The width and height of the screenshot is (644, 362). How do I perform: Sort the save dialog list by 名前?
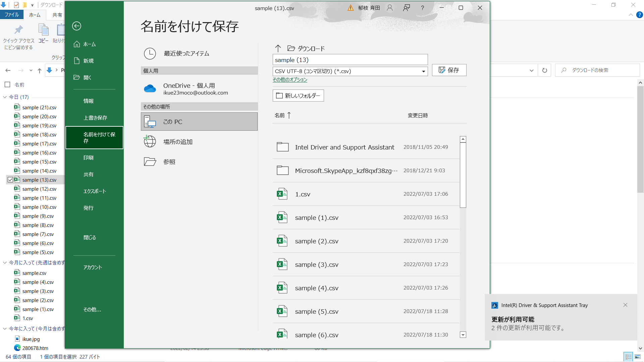[279, 115]
